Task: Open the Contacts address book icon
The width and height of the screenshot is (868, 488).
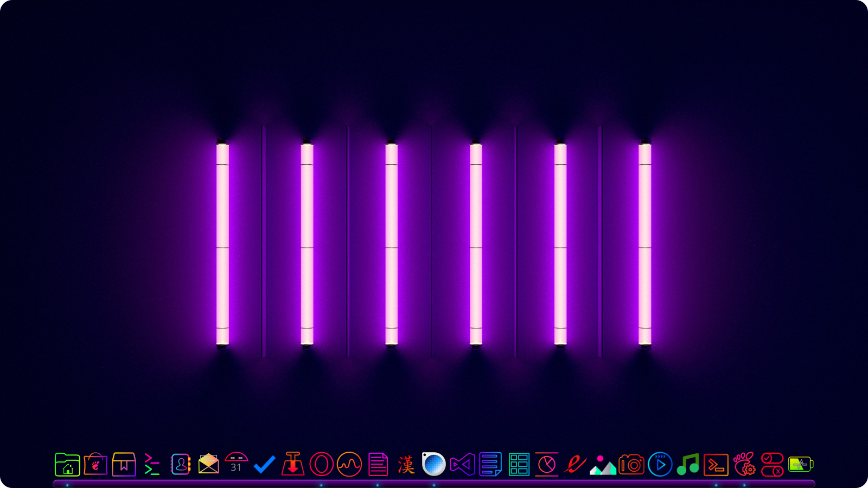Action: click(180, 464)
